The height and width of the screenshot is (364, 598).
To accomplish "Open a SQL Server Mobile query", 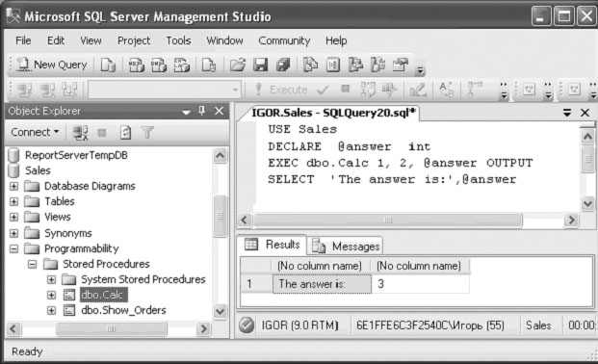I will 209,65.
